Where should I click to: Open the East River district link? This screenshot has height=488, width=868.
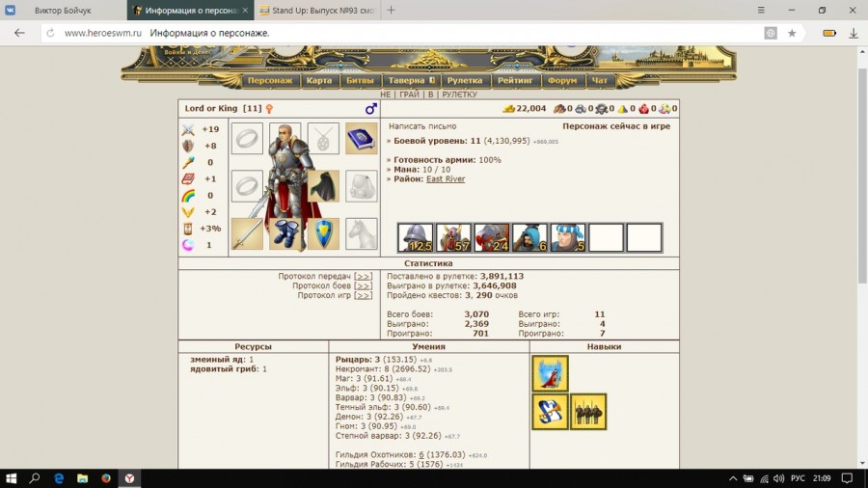446,179
